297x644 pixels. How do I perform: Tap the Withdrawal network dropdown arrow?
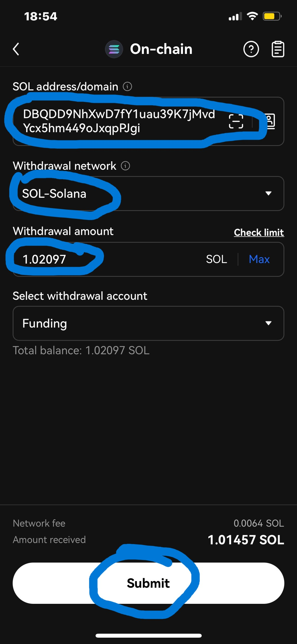[268, 194]
